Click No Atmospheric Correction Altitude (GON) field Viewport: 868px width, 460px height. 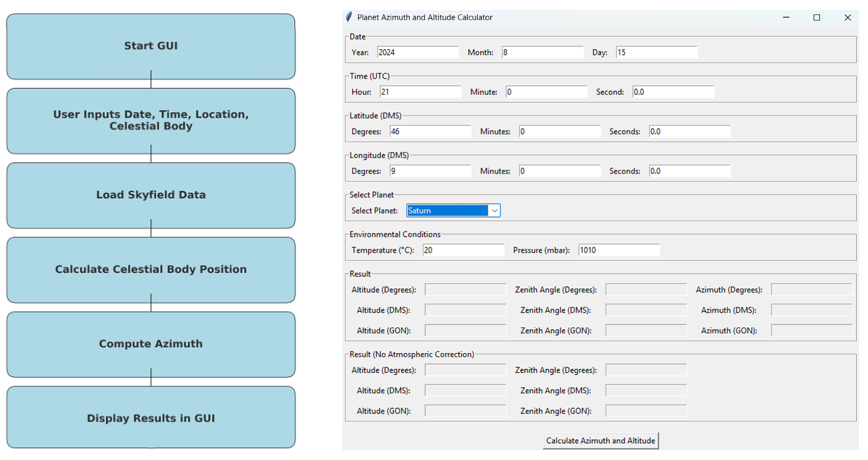click(x=465, y=411)
